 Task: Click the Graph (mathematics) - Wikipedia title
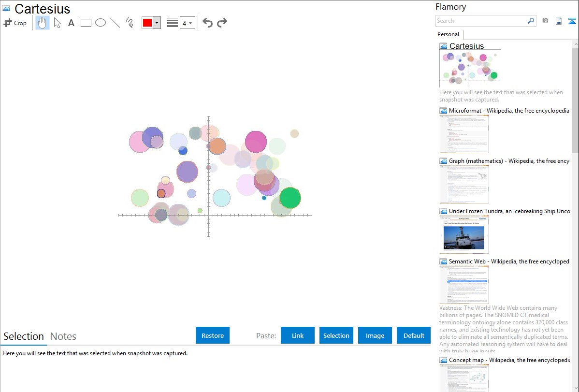coord(509,161)
